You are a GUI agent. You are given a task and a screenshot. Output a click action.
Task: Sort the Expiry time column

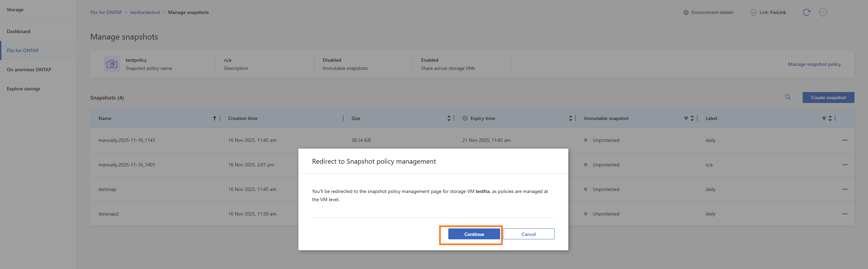tap(570, 118)
